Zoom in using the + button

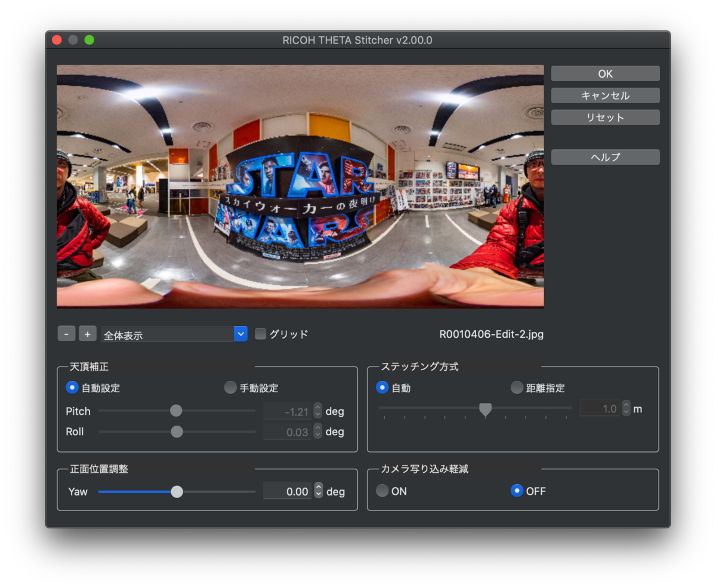pos(88,334)
